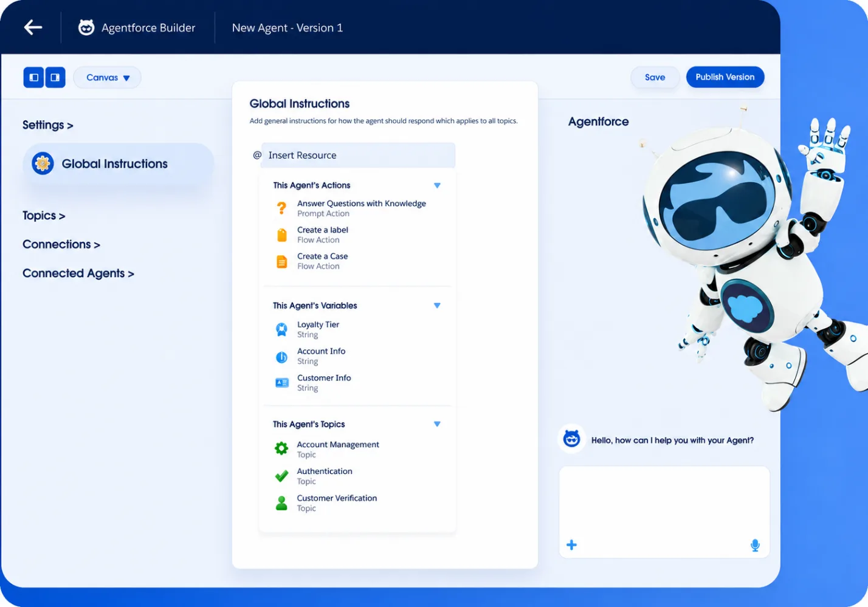Select the Create a label action

point(323,235)
